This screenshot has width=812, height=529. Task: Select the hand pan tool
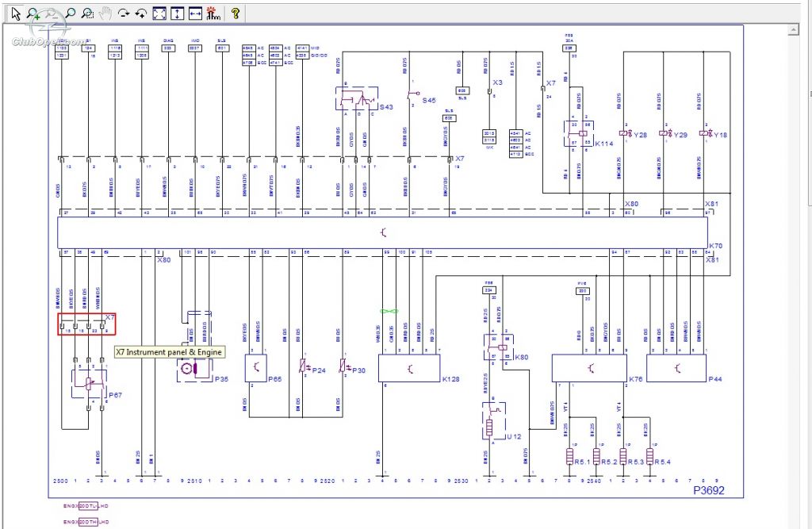pos(105,13)
